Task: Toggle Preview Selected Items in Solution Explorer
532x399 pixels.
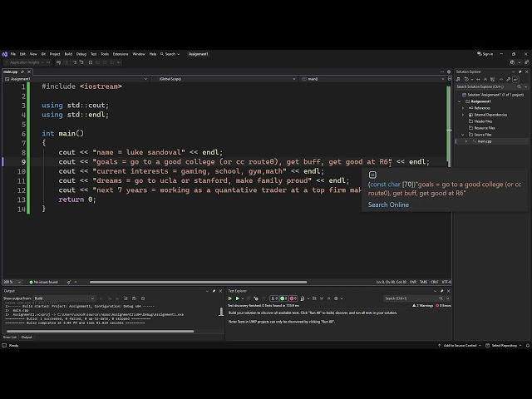Action: (x=515, y=79)
